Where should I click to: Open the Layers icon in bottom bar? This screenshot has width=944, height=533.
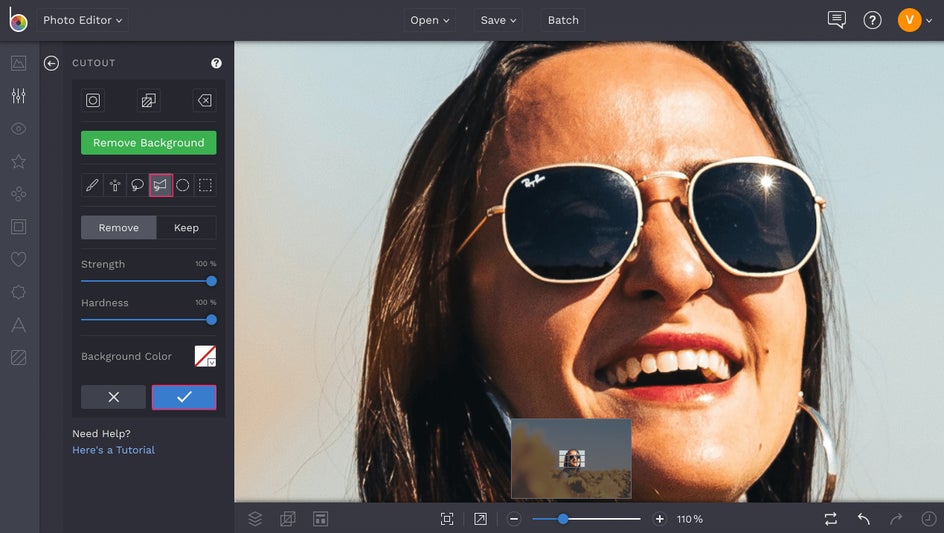coord(255,519)
